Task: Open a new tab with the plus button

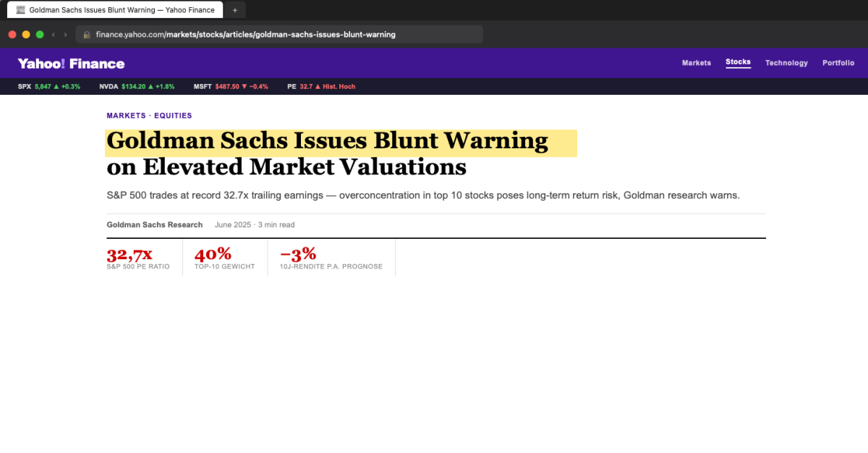Action: click(234, 10)
